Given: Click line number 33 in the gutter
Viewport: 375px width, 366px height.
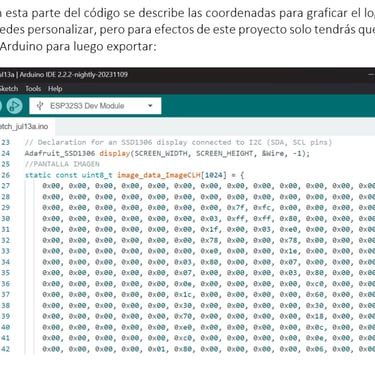Looking at the screenshot, I should (x=6, y=251).
